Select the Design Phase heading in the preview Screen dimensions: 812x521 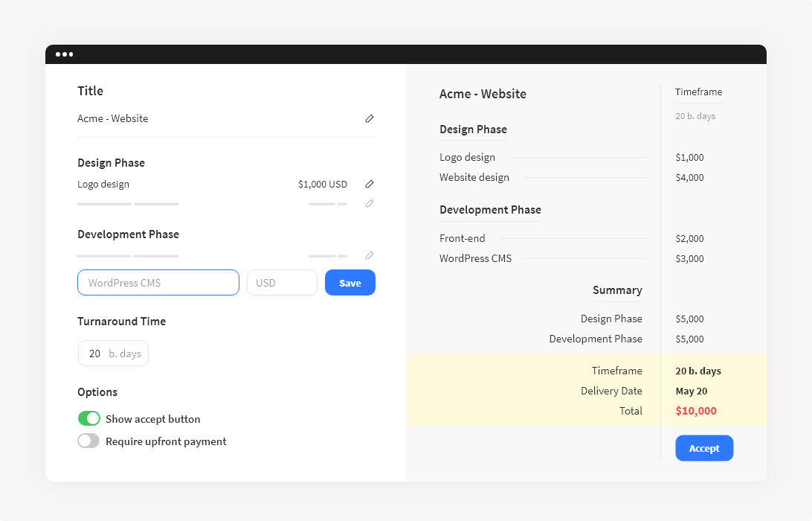[473, 129]
